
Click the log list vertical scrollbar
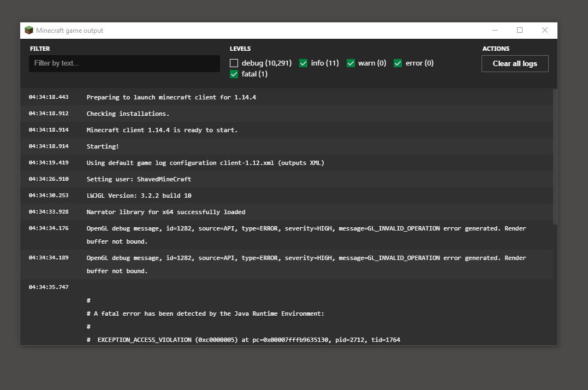pos(555,158)
